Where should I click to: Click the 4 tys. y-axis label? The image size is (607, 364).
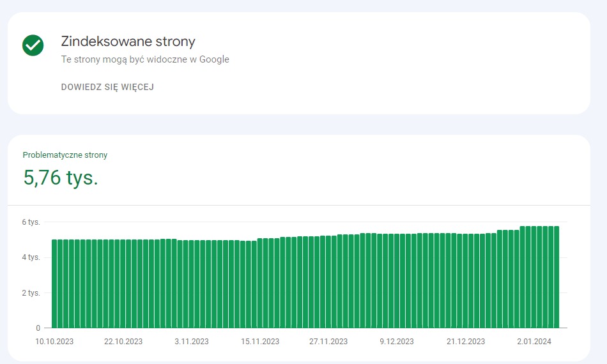[x=31, y=257]
